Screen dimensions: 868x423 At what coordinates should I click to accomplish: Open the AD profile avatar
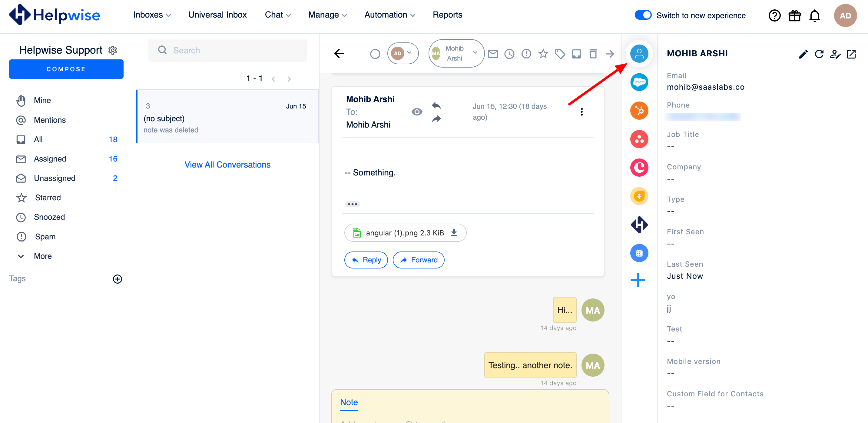coord(845,15)
